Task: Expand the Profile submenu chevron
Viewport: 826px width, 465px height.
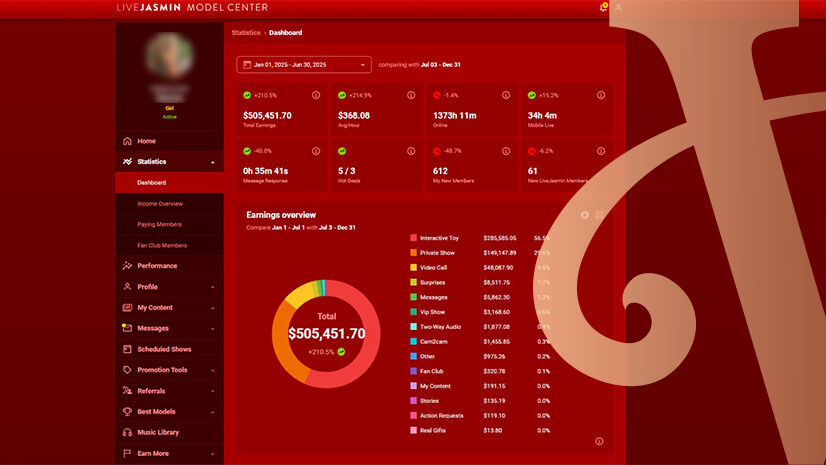Action: (x=213, y=288)
